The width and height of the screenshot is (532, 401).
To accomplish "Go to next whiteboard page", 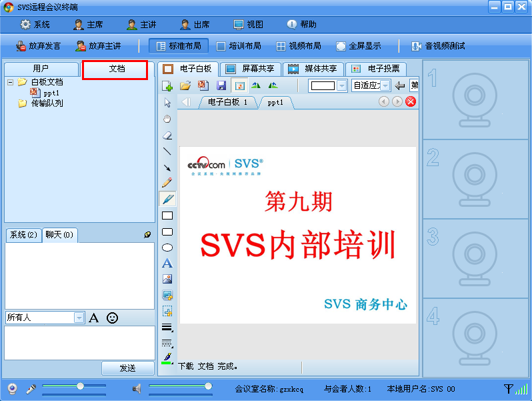I will click(x=397, y=101).
